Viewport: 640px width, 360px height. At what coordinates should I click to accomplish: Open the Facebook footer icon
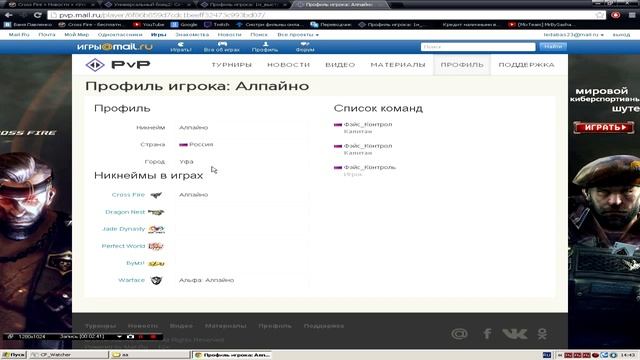(487, 334)
